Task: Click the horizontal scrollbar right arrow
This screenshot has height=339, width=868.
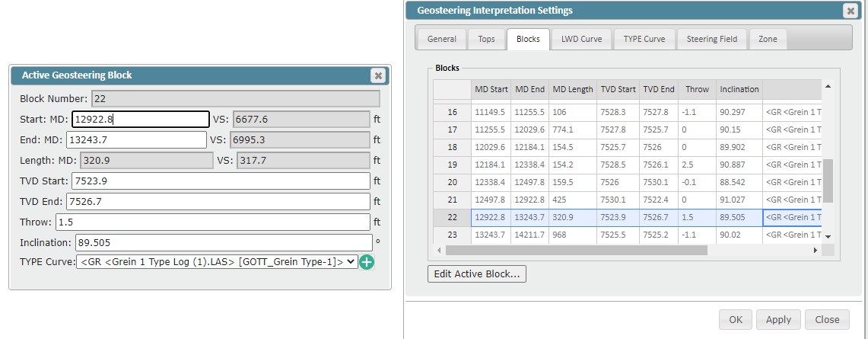Action: (x=815, y=251)
